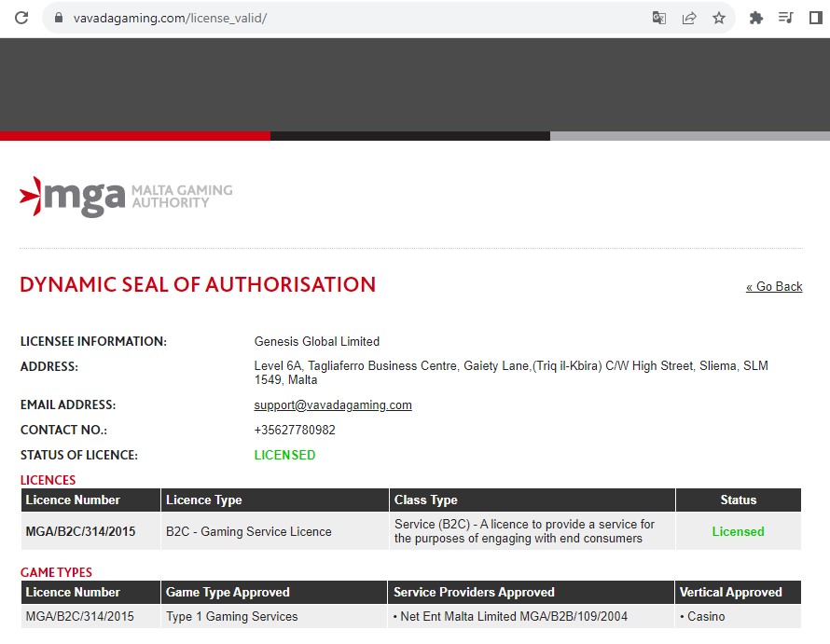Click the ADDRESS label
The image size is (830, 644).
point(49,366)
